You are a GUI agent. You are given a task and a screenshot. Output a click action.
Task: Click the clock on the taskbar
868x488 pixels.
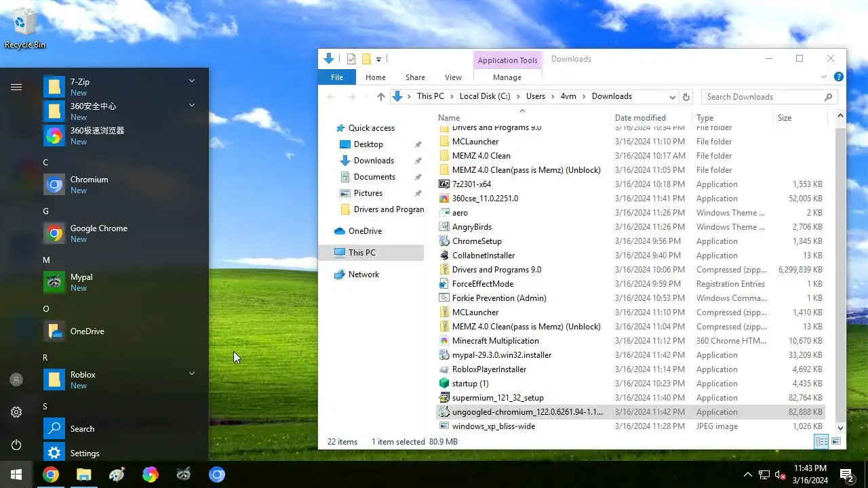click(x=810, y=474)
